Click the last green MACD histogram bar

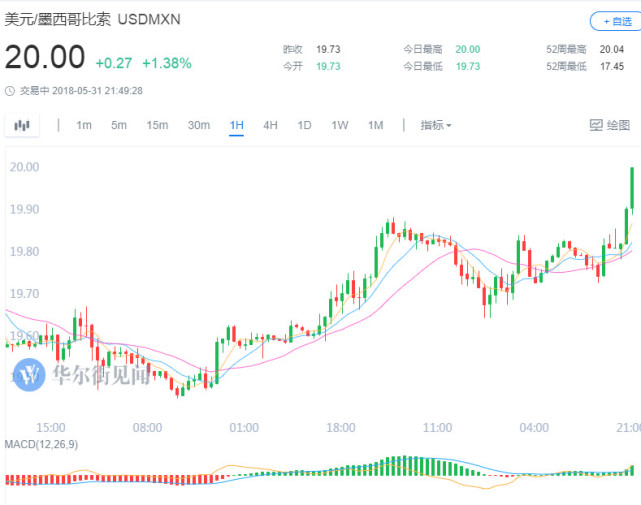(x=633, y=469)
